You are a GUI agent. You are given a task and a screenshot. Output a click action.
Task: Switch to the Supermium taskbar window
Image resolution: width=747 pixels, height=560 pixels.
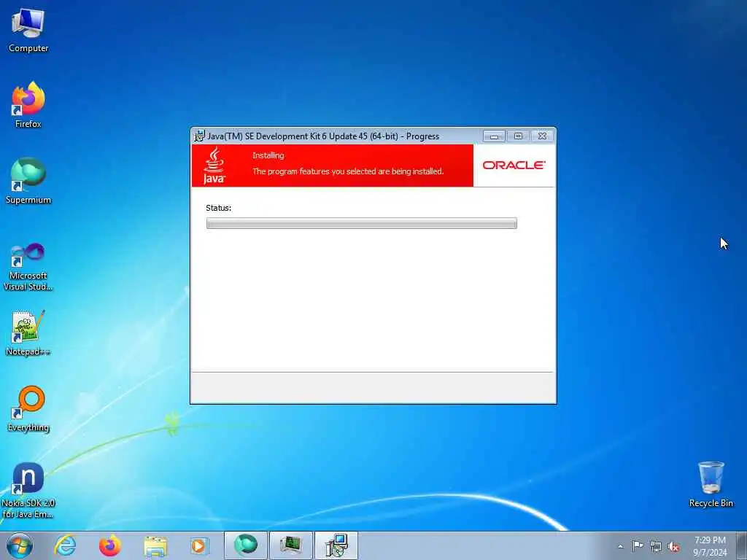point(245,545)
